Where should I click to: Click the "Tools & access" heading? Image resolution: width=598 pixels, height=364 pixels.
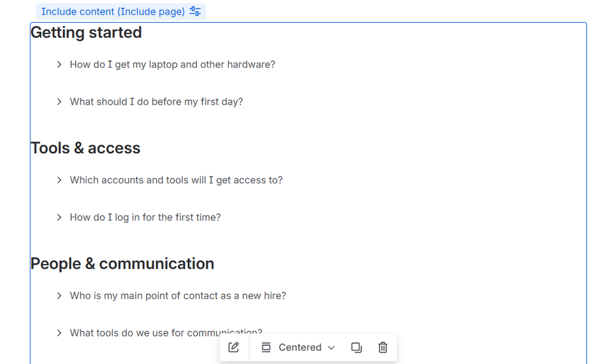(x=86, y=147)
